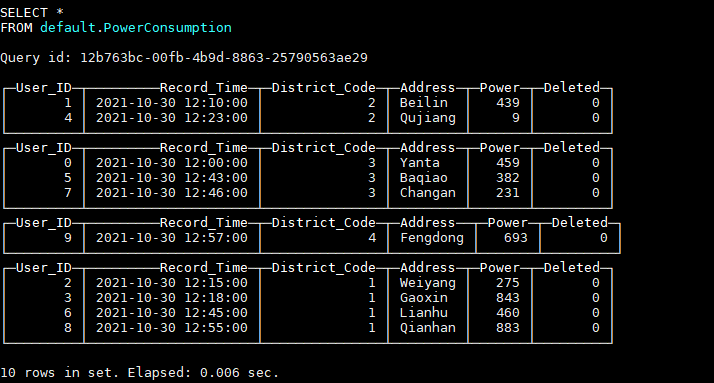
Task: Click User_ID value 8 in Qianhan row
Action: (x=68, y=328)
